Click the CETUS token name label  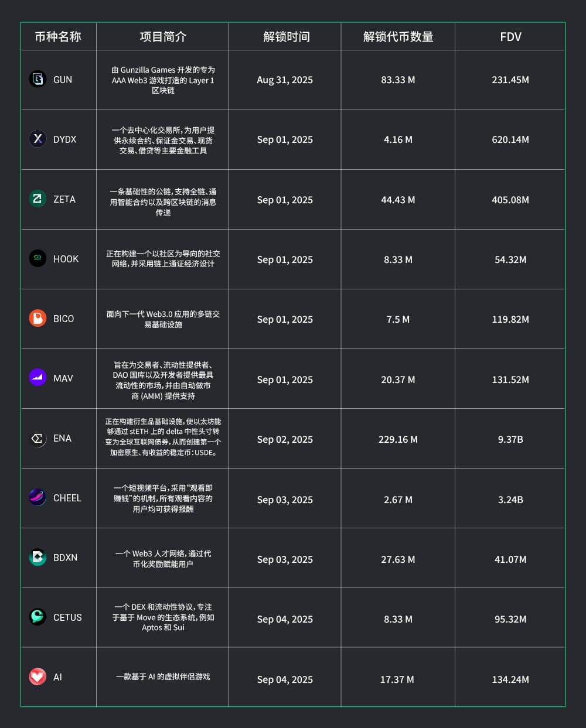(67, 617)
